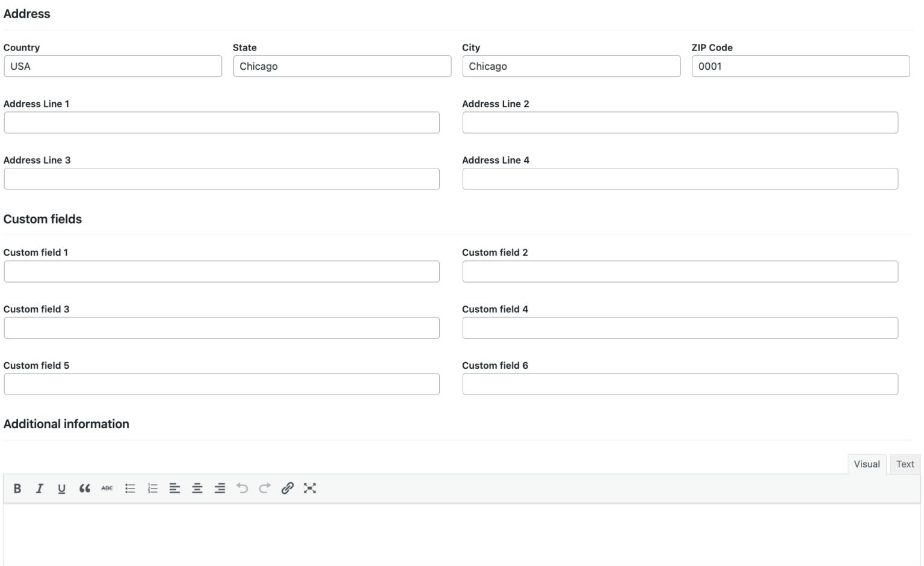Toggle underline formatting

(x=62, y=488)
